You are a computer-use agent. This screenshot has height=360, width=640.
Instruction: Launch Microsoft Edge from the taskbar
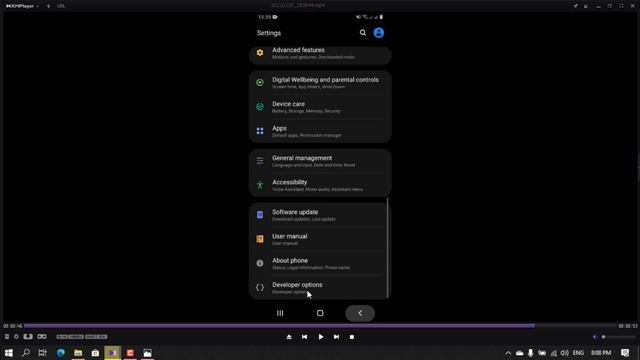pos(61,353)
